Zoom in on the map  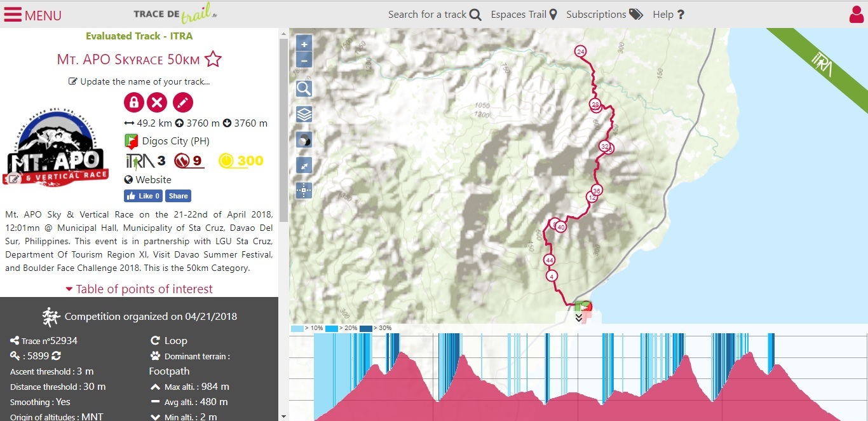click(304, 45)
